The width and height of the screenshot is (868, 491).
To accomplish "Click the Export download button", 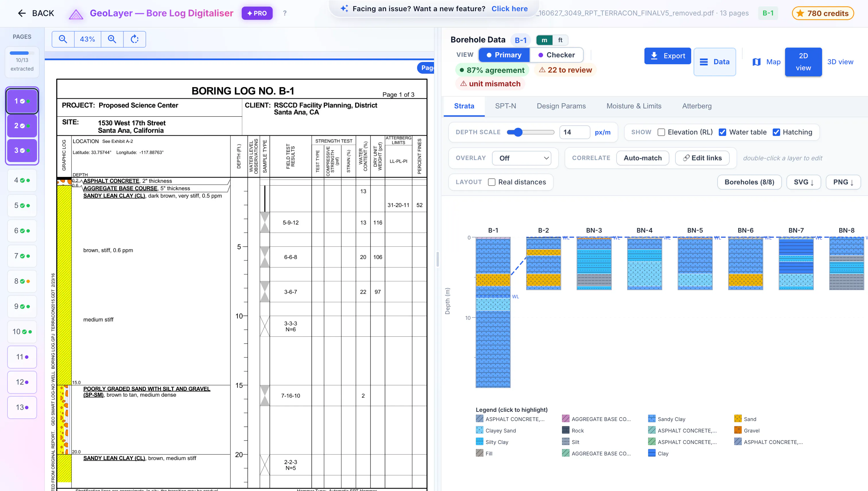I will pos(668,56).
